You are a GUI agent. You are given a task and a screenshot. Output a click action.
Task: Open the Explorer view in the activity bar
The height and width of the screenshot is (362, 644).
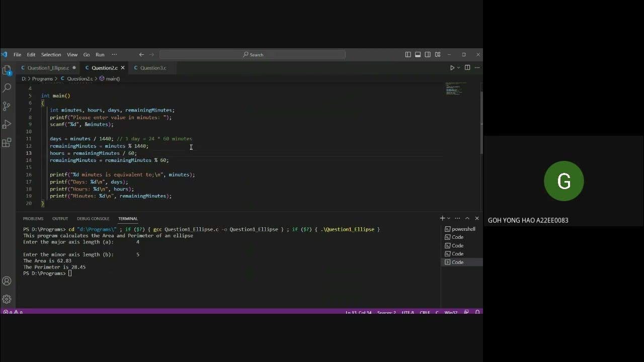tap(7, 70)
